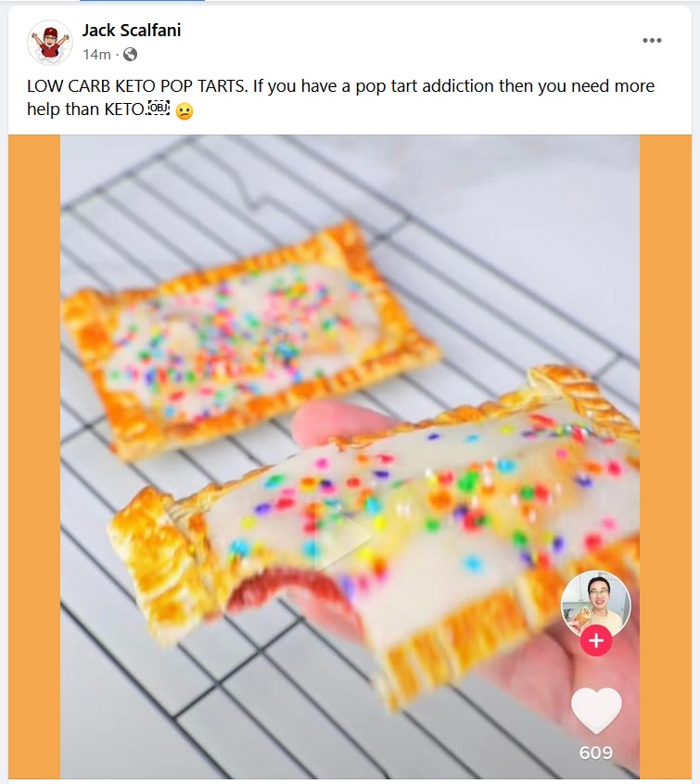This screenshot has width=700, height=784.
Task: Open the three-dot post options menu
Action: [x=652, y=41]
